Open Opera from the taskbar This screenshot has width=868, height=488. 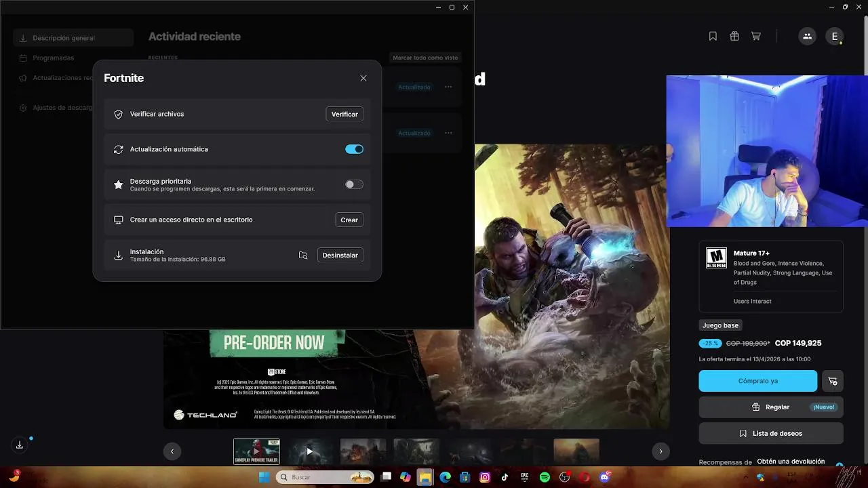pyautogui.click(x=584, y=477)
